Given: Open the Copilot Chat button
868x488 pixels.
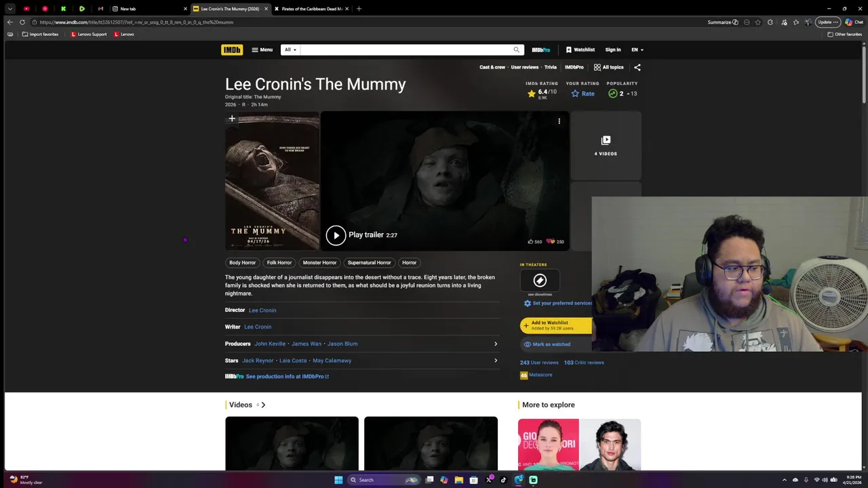Looking at the screenshot, I should click(x=854, y=22).
